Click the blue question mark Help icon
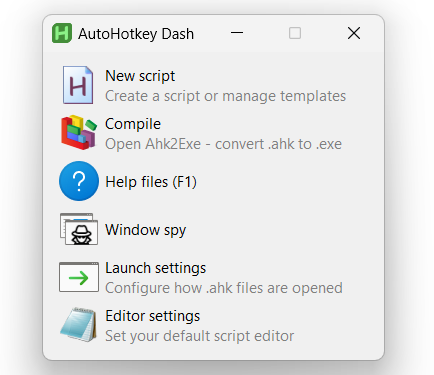 (79, 181)
